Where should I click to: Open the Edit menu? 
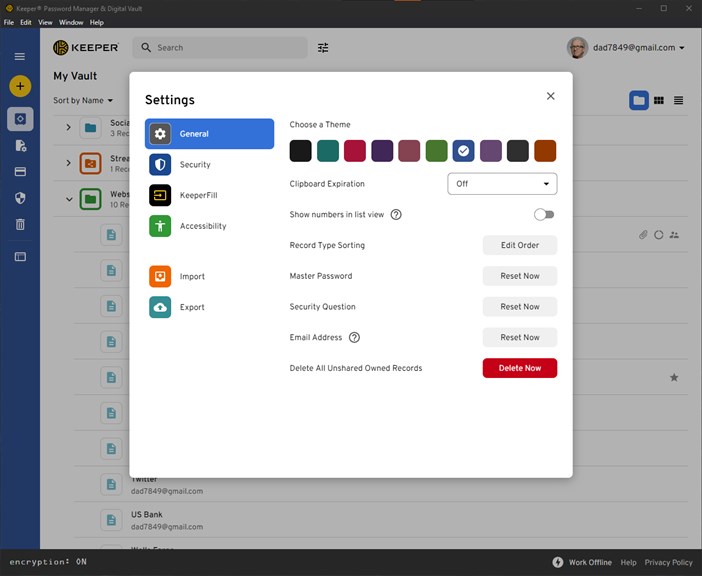26,22
